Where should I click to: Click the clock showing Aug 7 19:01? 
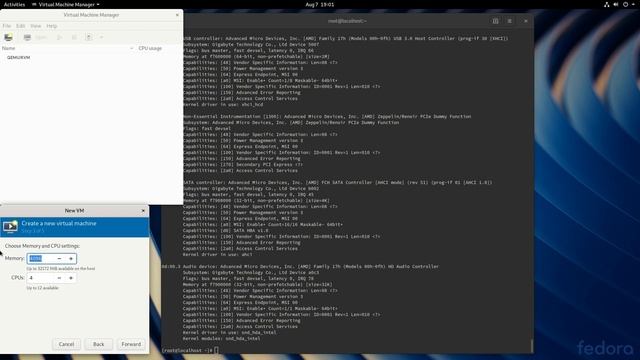point(320,4)
